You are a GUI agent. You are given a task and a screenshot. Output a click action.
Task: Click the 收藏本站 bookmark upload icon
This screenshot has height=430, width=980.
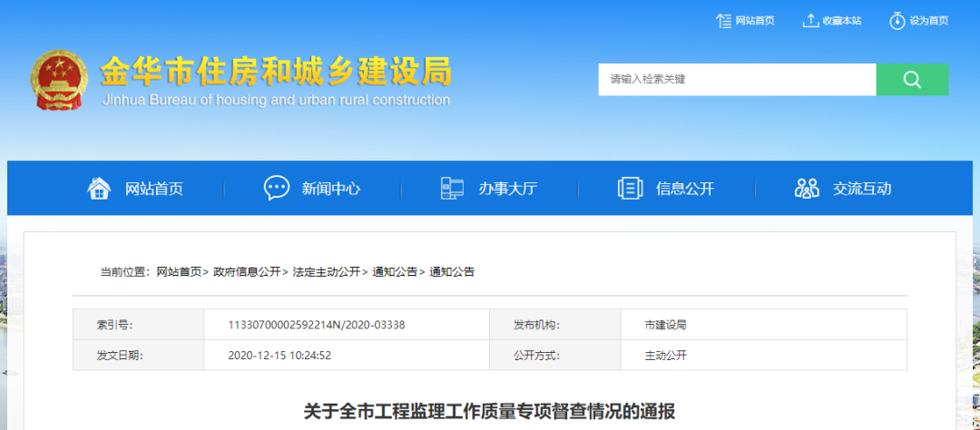click(810, 20)
